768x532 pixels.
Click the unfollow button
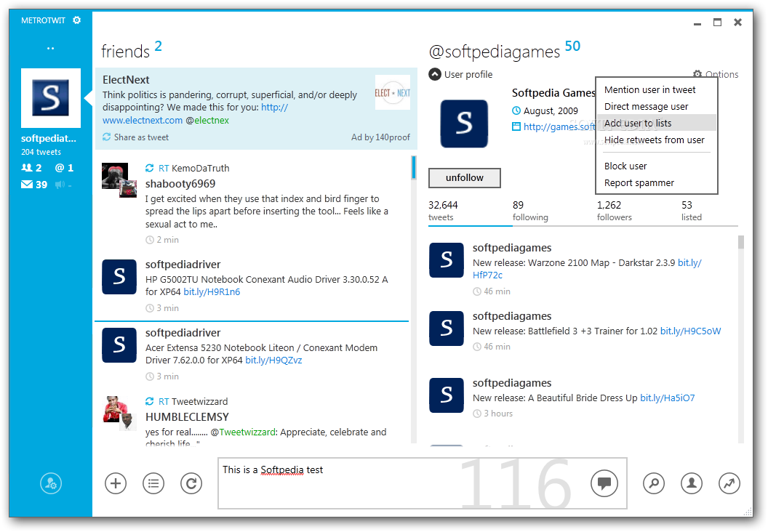[x=464, y=177]
